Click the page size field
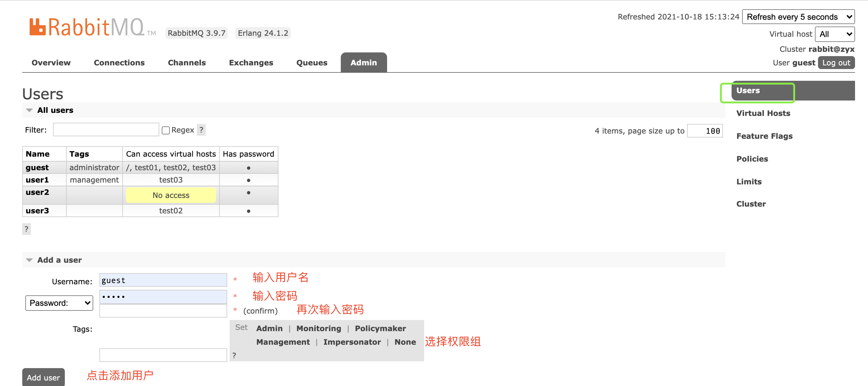This screenshot has width=868, height=386. [705, 131]
